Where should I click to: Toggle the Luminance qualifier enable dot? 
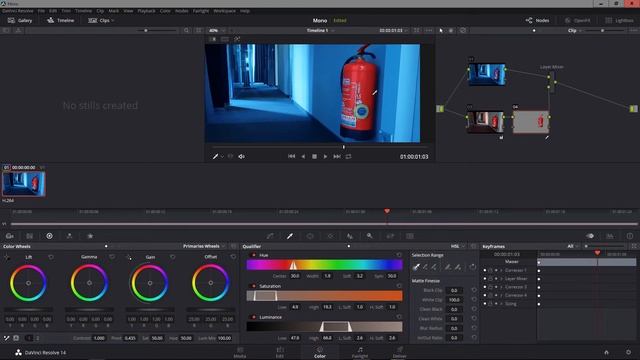[253, 317]
